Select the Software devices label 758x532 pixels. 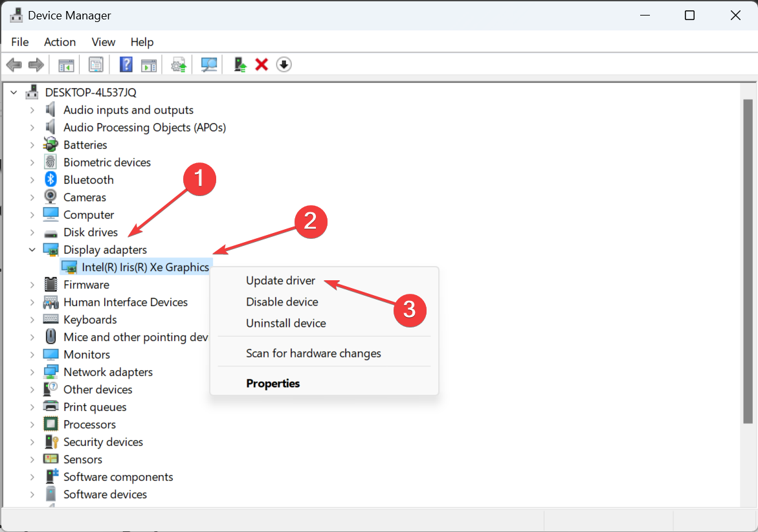point(105,494)
